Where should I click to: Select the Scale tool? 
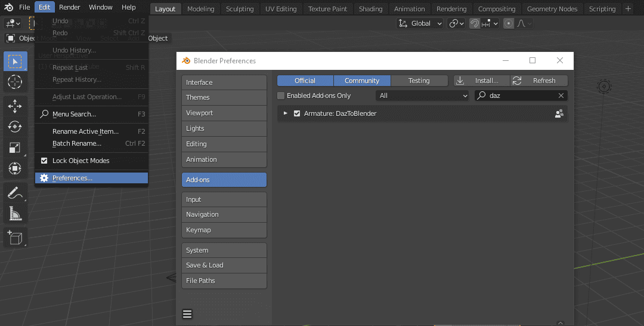(x=15, y=147)
